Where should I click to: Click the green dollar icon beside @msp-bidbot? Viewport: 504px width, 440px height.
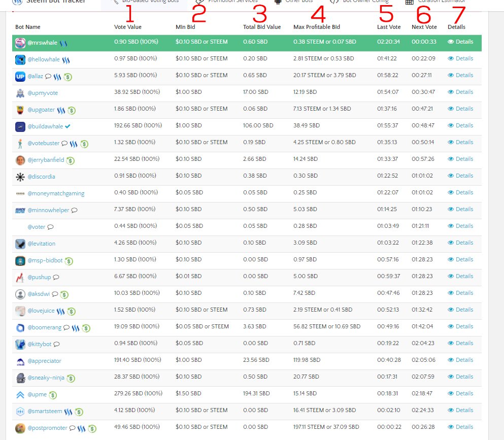click(x=69, y=261)
